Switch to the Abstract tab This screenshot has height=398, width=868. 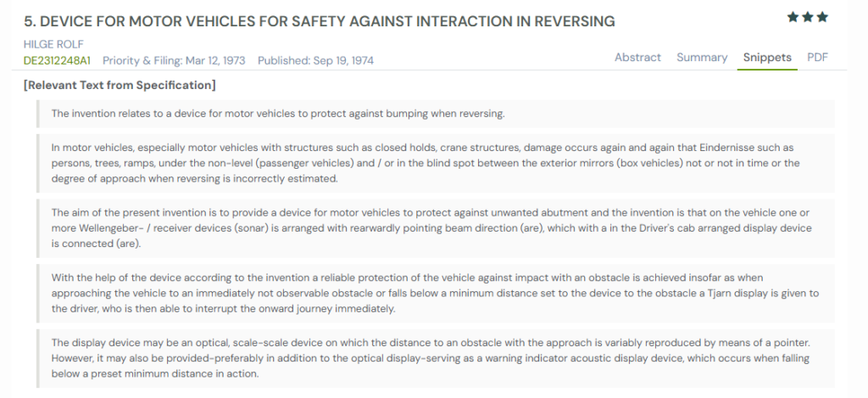tap(637, 58)
